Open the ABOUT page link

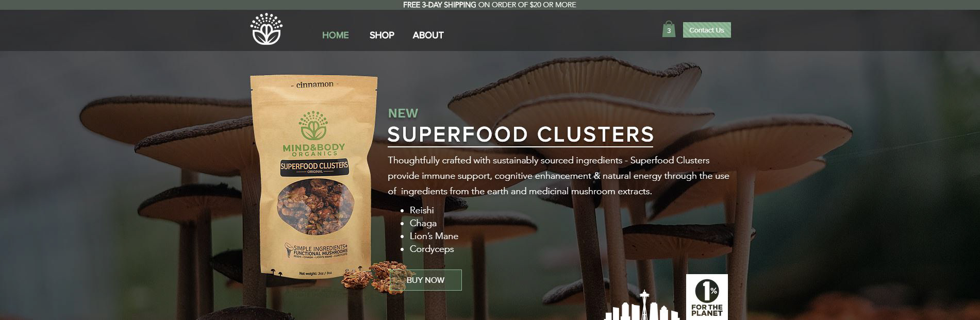point(428,35)
